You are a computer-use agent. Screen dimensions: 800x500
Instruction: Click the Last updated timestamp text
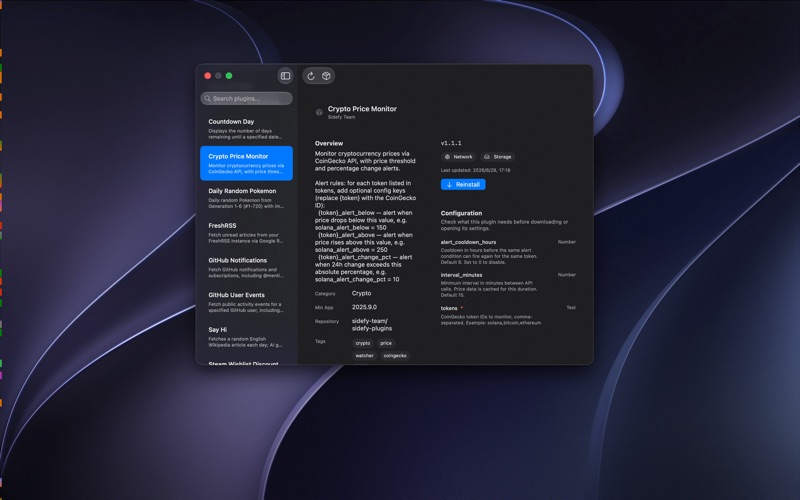click(x=476, y=170)
